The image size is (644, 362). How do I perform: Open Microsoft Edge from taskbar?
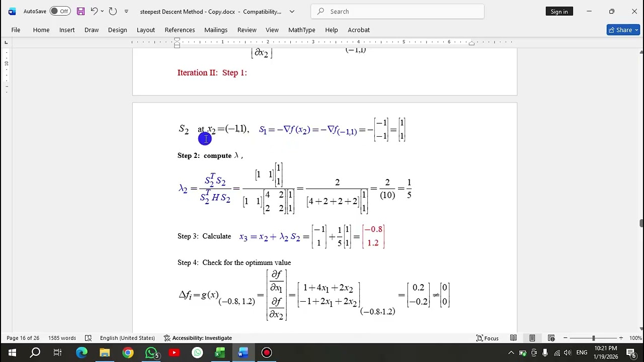point(82,353)
